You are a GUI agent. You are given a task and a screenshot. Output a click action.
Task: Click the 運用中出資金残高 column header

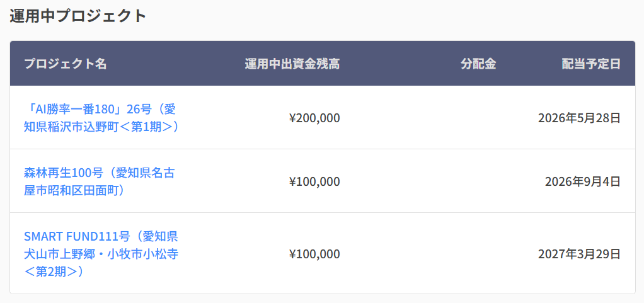point(292,64)
